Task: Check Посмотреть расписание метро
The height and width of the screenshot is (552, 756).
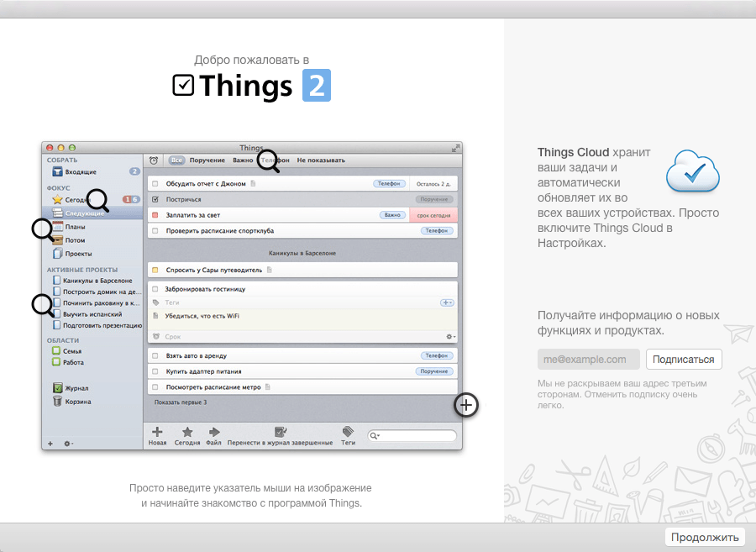Action: click(155, 387)
